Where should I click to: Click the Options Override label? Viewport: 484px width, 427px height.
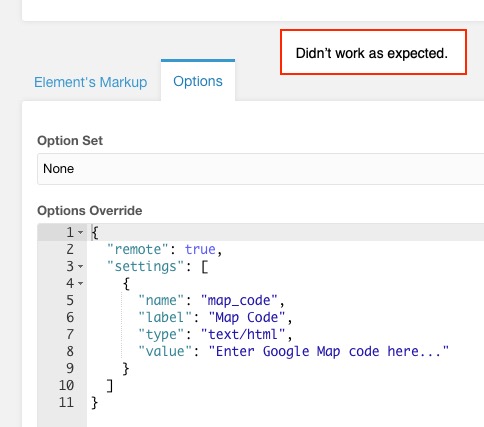tap(90, 211)
